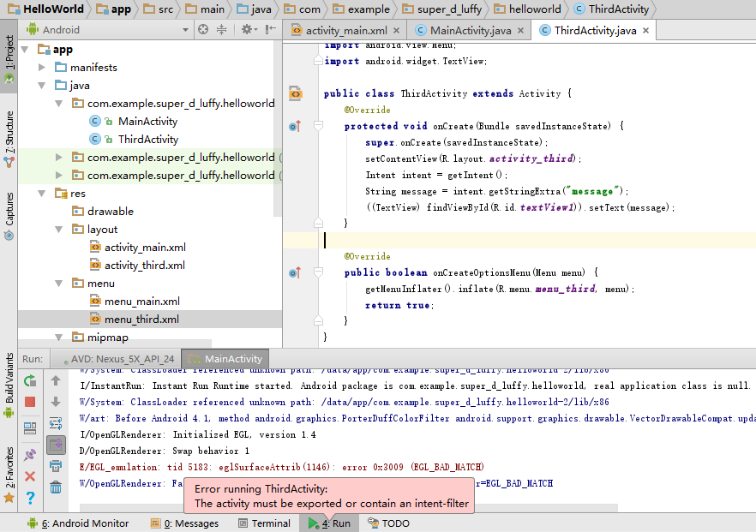
Task: Close the ThirdActivity.java tab
Action: pyautogui.click(x=645, y=30)
